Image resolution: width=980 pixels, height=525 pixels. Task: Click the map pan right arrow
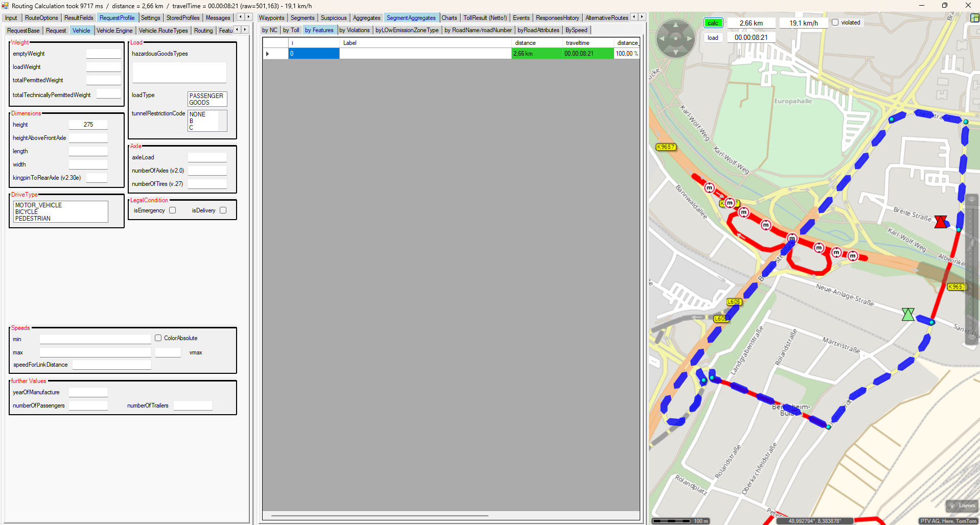[689, 38]
